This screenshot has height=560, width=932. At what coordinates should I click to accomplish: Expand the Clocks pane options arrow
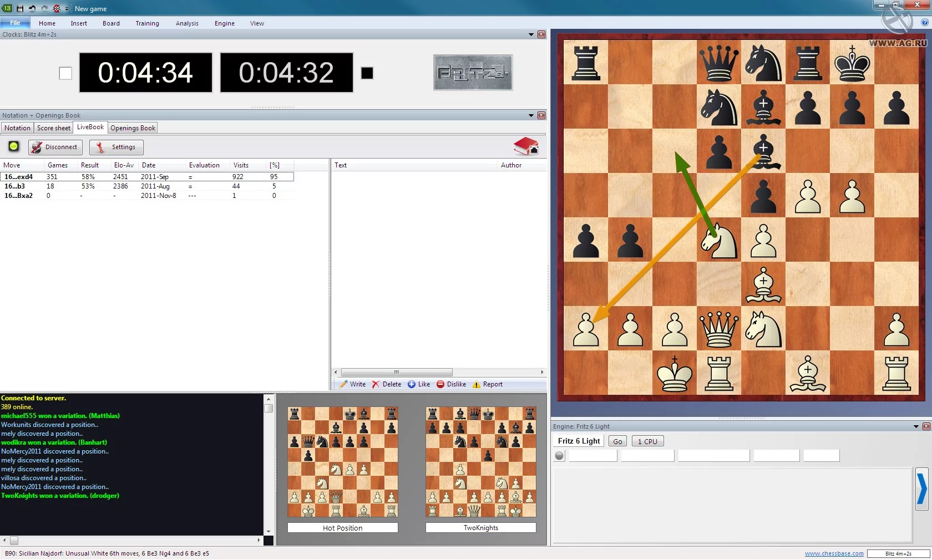(531, 34)
